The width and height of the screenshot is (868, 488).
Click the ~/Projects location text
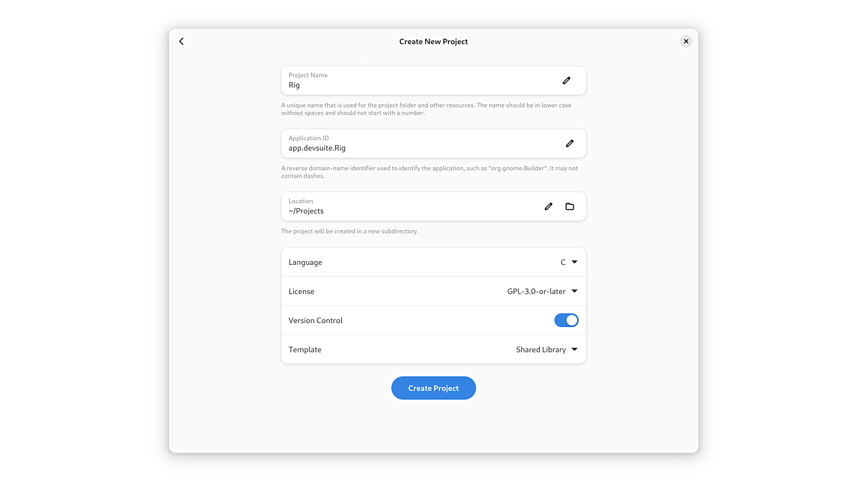[306, 211]
